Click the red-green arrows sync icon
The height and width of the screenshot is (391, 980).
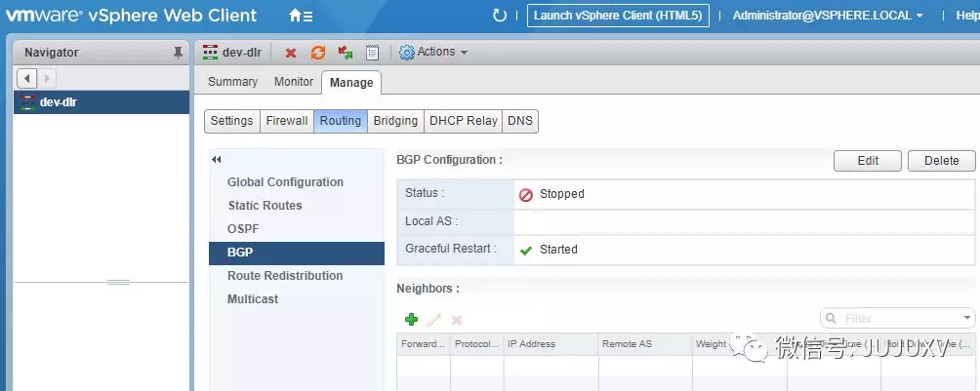click(345, 53)
